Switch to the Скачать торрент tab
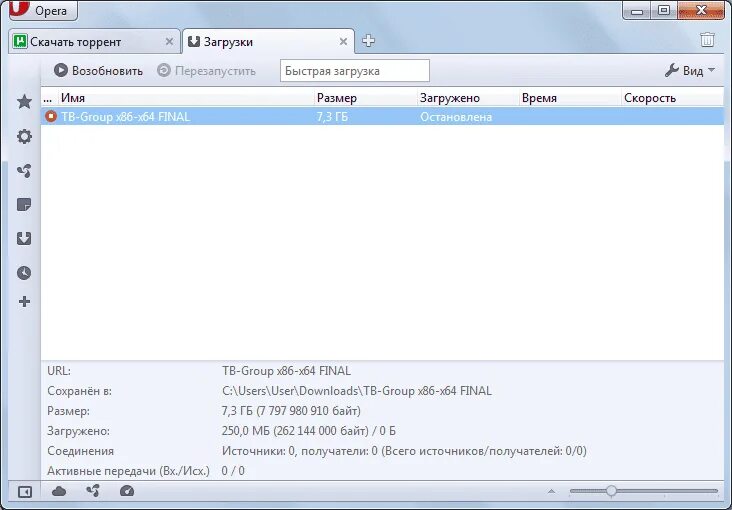Viewport: 732px width, 510px height. 93,42
